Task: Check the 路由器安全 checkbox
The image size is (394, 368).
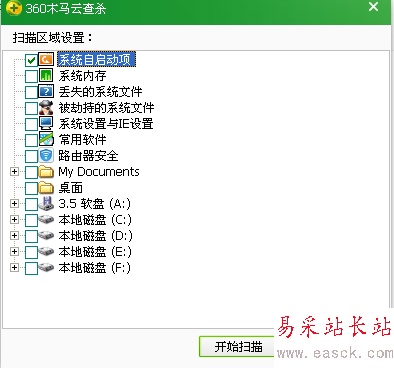Action: click(31, 156)
